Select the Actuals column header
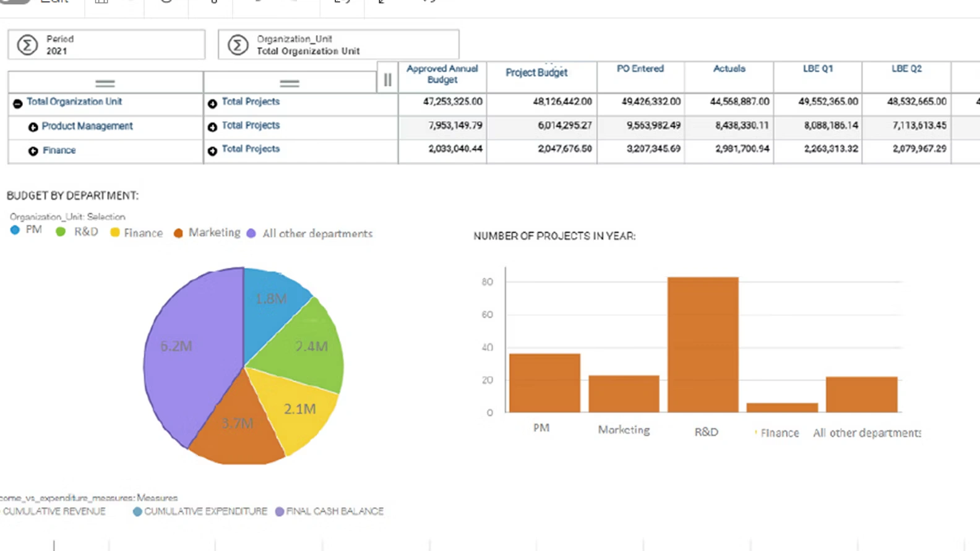Viewport: 980px width, 551px height. click(729, 69)
